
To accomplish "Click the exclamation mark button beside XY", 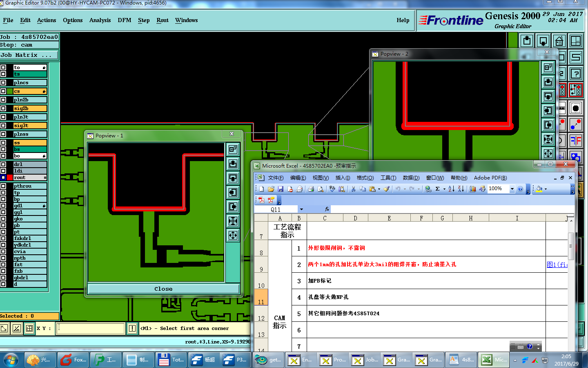I will point(132,328).
